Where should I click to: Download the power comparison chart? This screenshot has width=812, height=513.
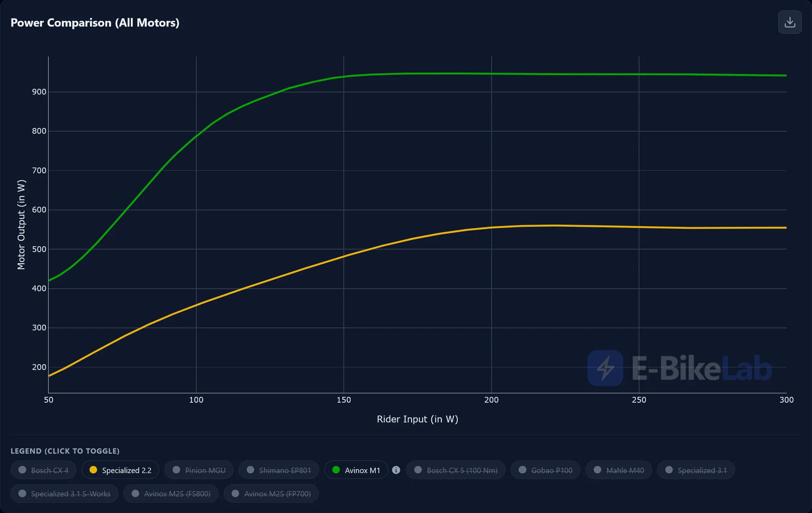click(790, 22)
